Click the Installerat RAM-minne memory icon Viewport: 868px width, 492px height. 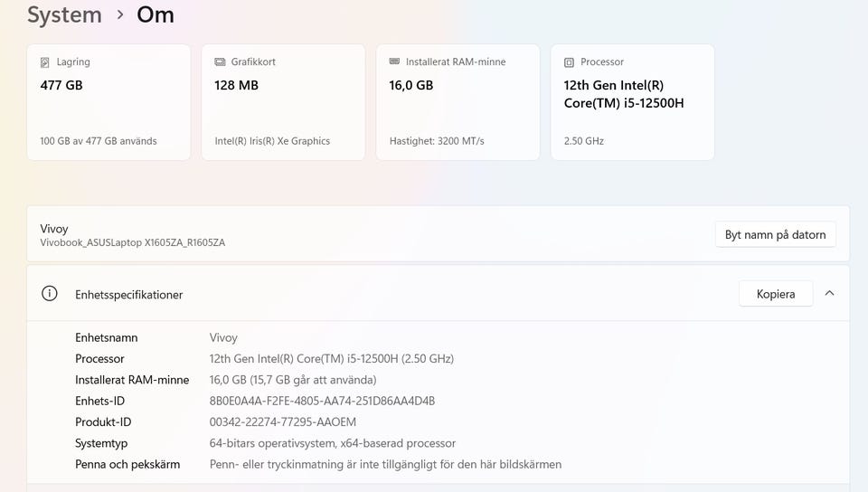[x=394, y=62]
